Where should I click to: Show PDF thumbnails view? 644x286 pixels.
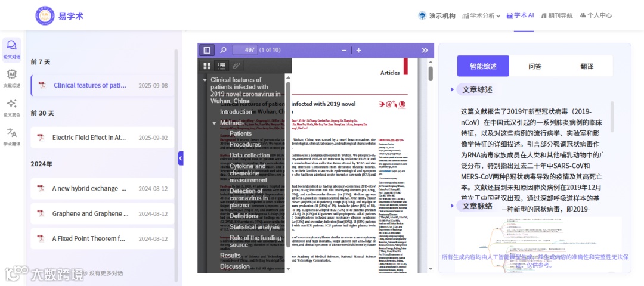207,65
